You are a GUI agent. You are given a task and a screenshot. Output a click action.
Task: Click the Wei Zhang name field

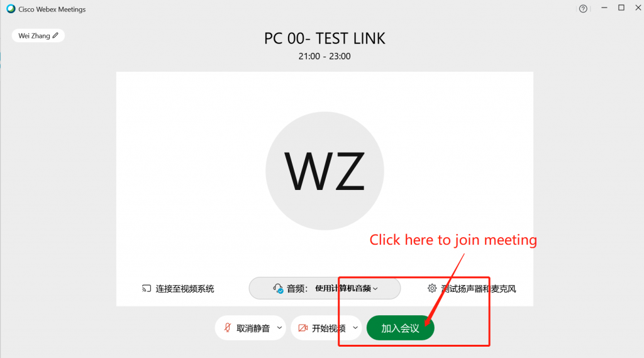(38, 36)
